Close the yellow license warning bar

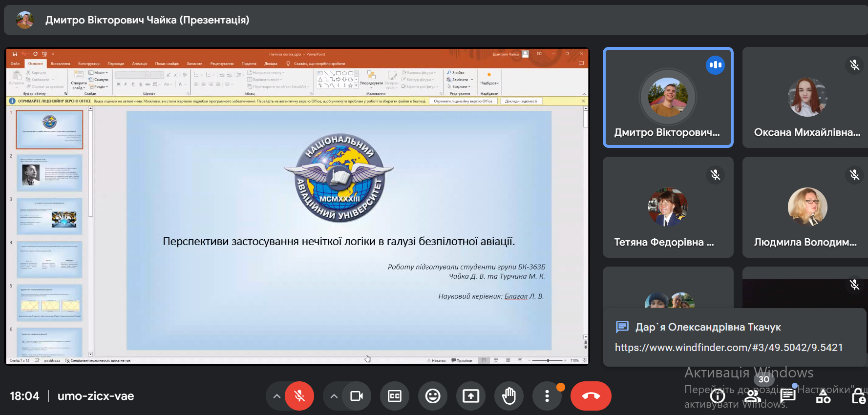coord(583,101)
